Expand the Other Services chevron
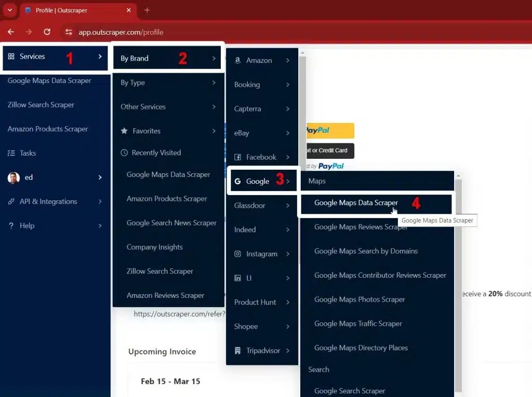This screenshot has height=397, width=532. click(x=214, y=106)
